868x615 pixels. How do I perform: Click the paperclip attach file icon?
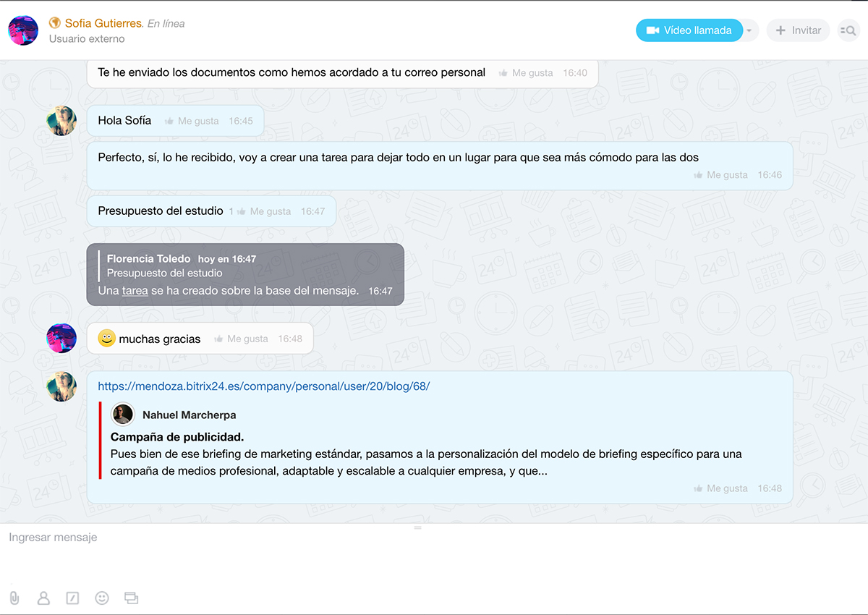[x=14, y=598]
